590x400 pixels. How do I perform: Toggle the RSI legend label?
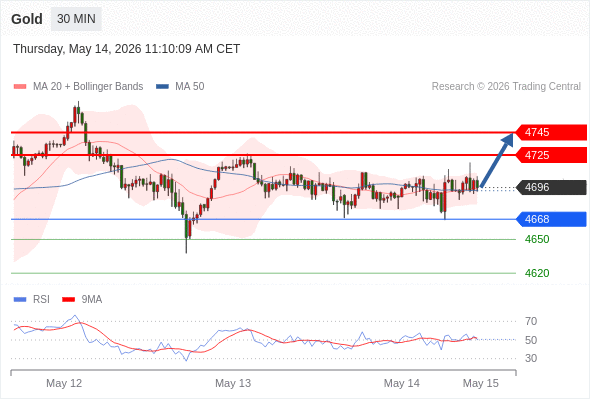coord(41,300)
